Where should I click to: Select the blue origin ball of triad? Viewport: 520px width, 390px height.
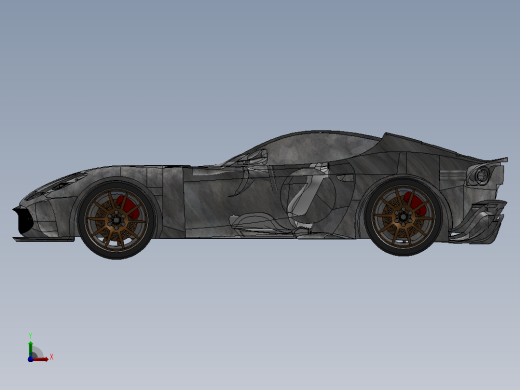[x=31, y=359]
